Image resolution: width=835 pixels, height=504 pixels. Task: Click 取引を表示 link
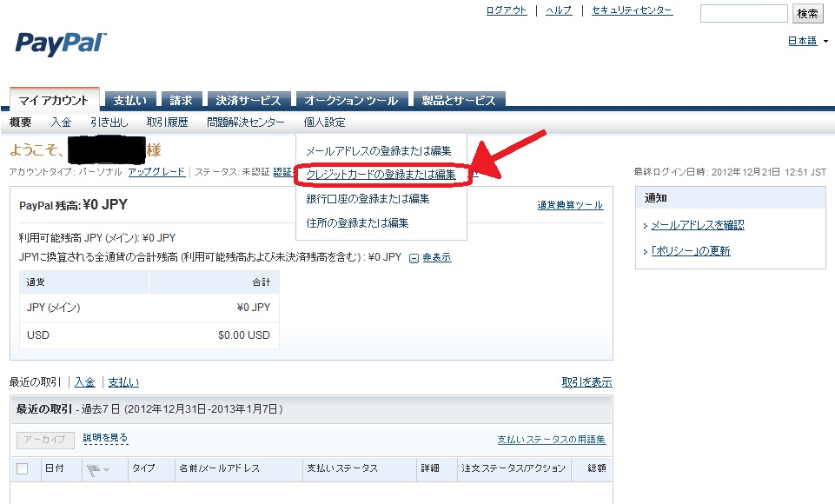[x=586, y=382]
